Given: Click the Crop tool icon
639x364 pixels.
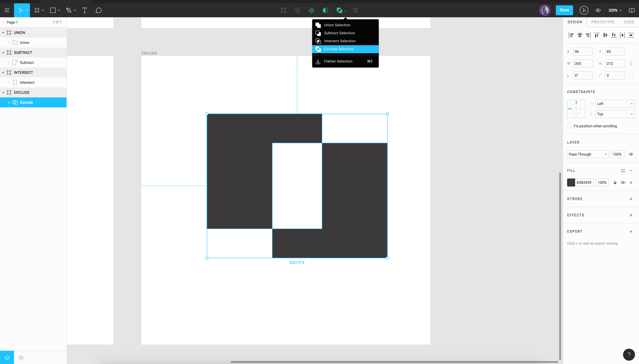Looking at the screenshot, I should [355, 10].
